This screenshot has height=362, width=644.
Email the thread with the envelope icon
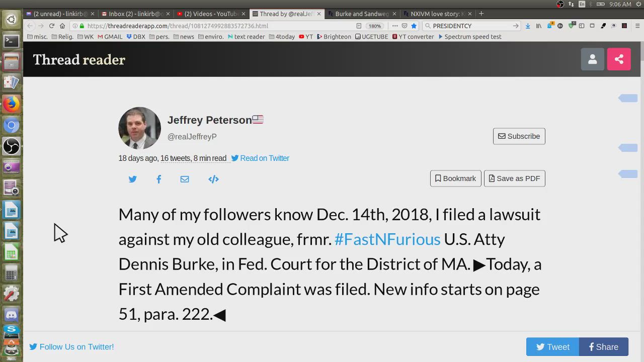pyautogui.click(x=185, y=179)
